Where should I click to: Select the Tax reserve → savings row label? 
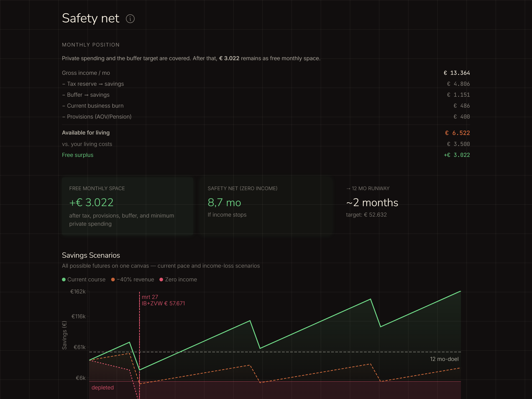click(93, 84)
